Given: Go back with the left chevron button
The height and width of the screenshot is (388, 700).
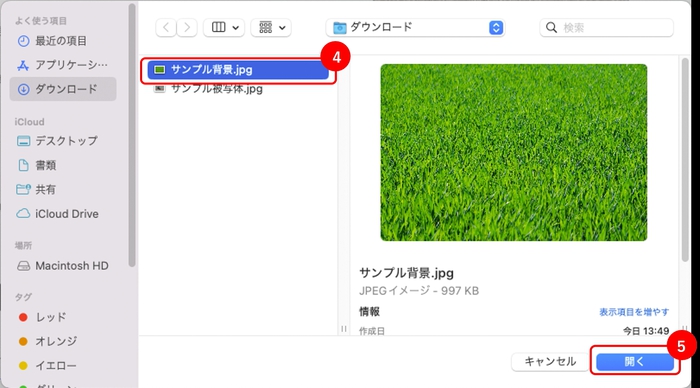Looking at the screenshot, I should click(x=166, y=28).
